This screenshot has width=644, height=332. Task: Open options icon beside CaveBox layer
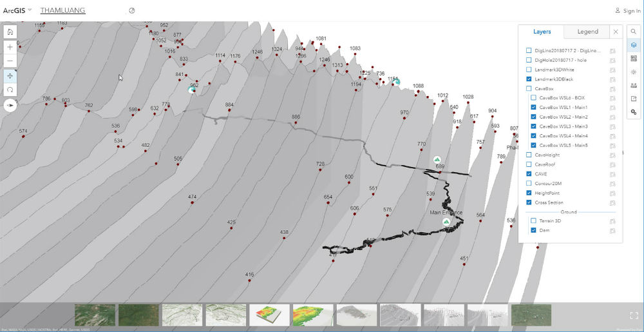613,88
